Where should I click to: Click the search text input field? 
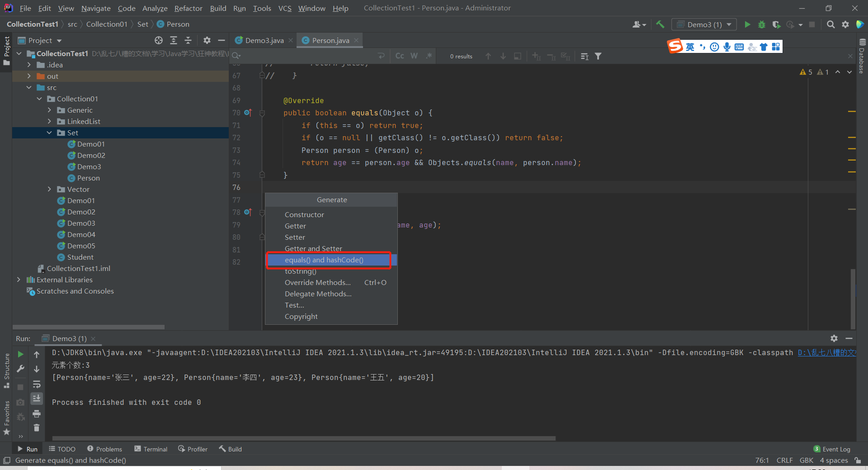(307, 56)
